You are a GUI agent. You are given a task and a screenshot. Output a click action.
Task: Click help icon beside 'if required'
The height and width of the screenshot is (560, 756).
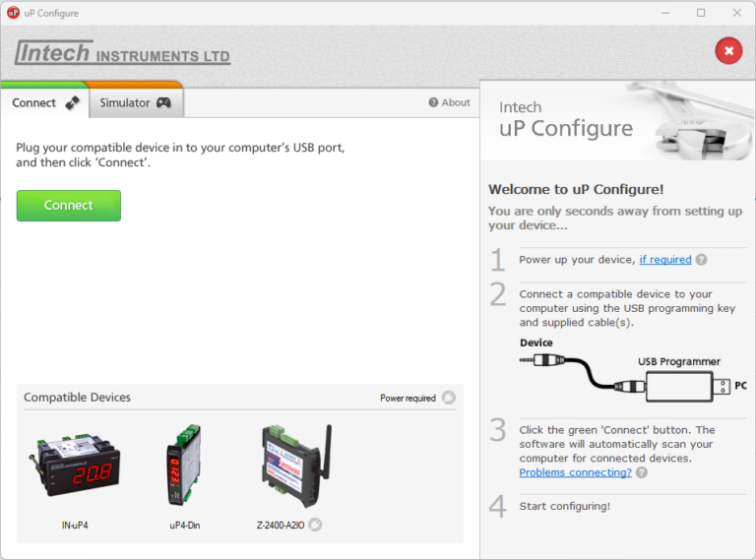702,260
